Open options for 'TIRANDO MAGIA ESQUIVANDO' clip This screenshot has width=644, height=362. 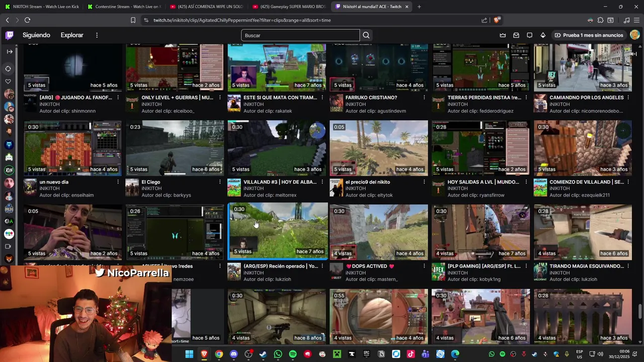(628, 266)
